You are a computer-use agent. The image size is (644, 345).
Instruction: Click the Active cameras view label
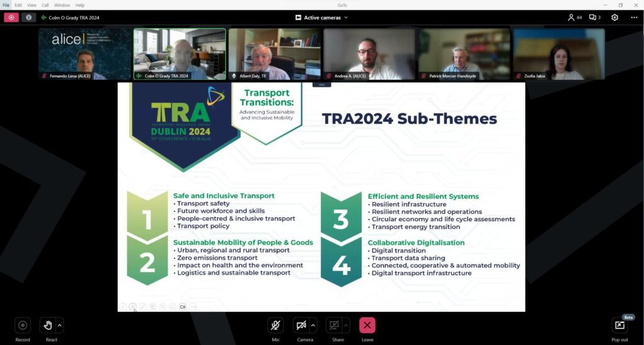pos(323,18)
